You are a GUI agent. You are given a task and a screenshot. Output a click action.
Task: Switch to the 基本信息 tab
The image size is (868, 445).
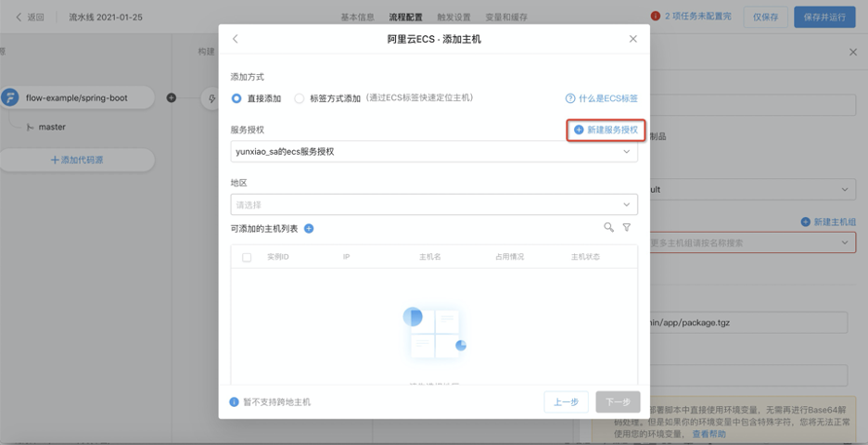[358, 18]
